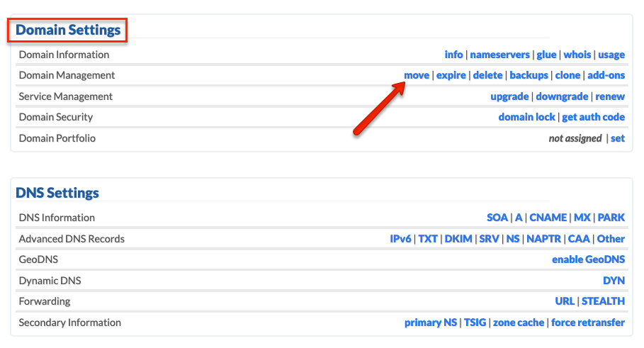Open the add-ons link
This screenshot has height=348, width=644.
point(606,75)
